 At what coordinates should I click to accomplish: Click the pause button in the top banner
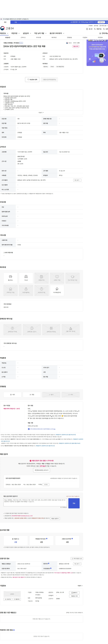click(x=107, y=22)
